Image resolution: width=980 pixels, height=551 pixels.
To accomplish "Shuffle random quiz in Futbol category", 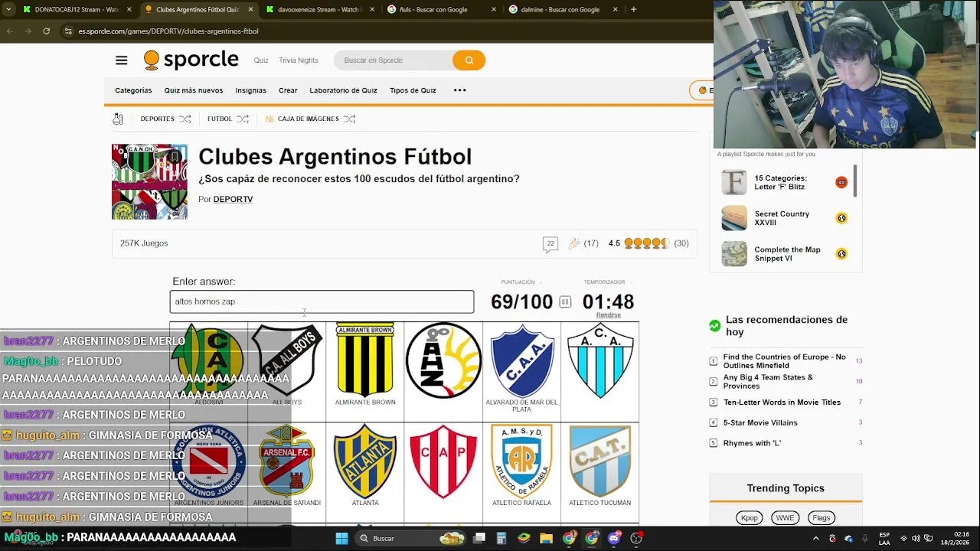I will pyautogui.click(x=243, y=119).
